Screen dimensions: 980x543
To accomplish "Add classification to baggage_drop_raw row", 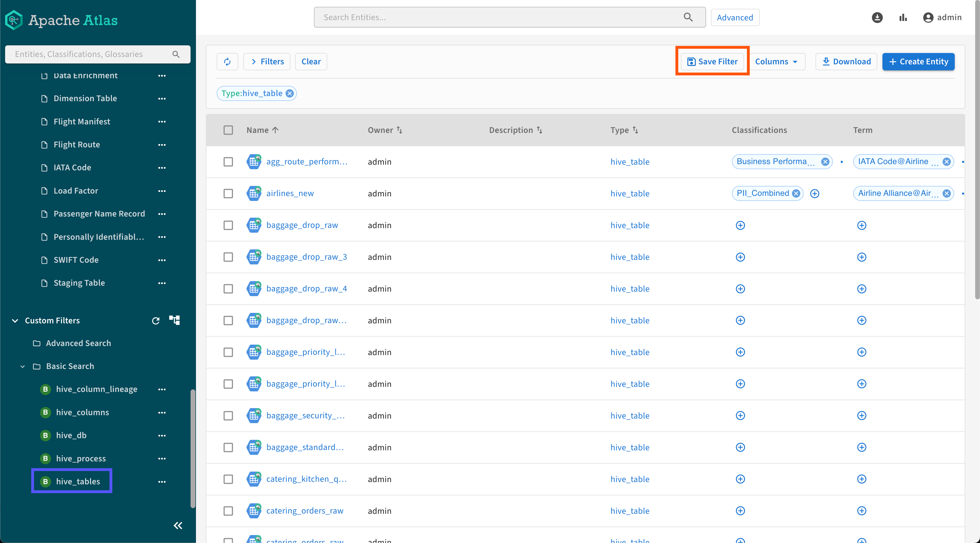I will click(x=740, y=226).
